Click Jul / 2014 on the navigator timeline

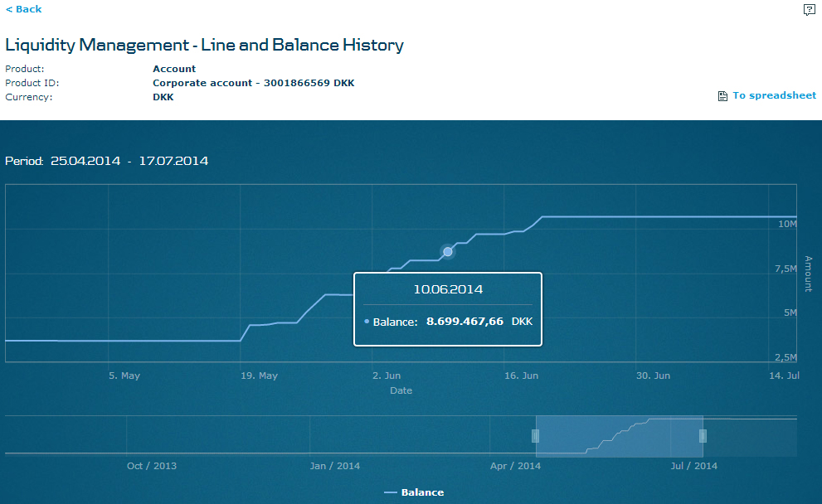click(x=693, y=466)
